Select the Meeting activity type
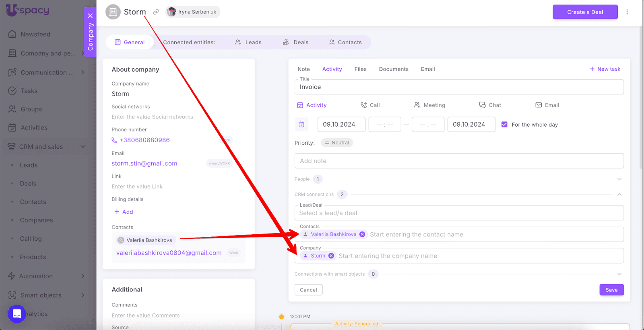This screenshot has height=330, width=644. coord(429,105)
